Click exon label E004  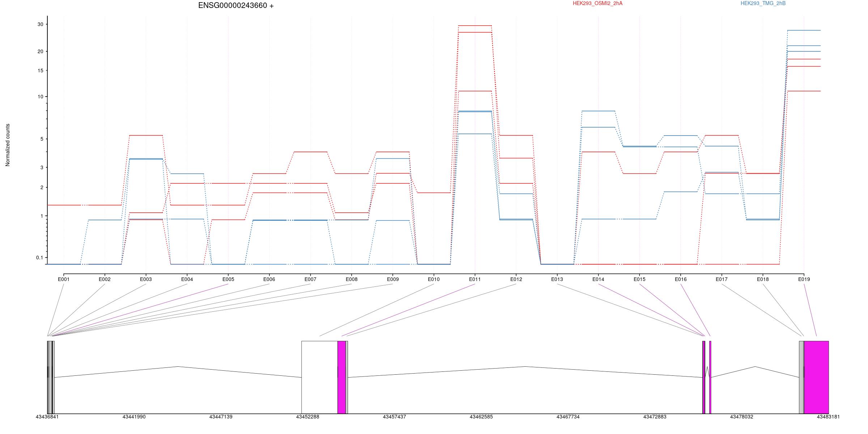[187, 279]
